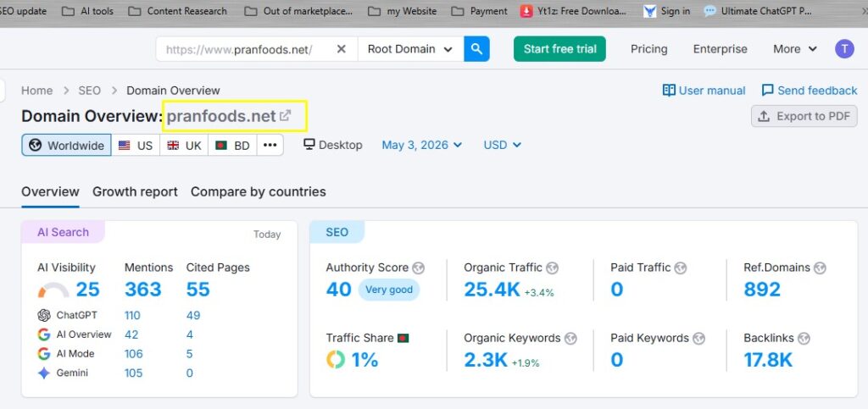
Task: Click the Mentions value 363
Action: coord(142,289)
